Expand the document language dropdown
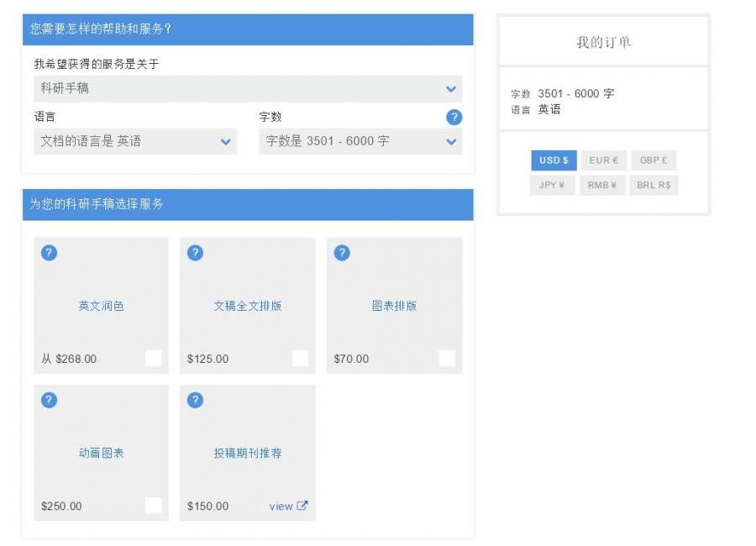 [x=135, y=141]
